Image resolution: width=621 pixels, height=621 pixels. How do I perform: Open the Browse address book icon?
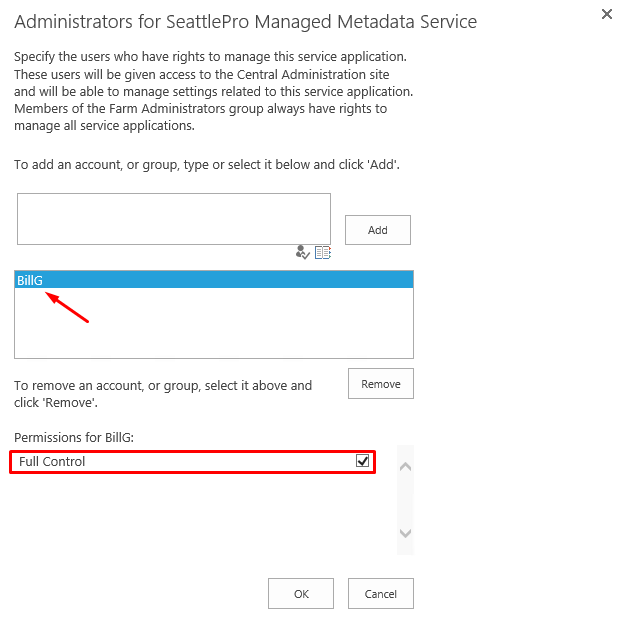pyautogui.click(x=323, y=252)
